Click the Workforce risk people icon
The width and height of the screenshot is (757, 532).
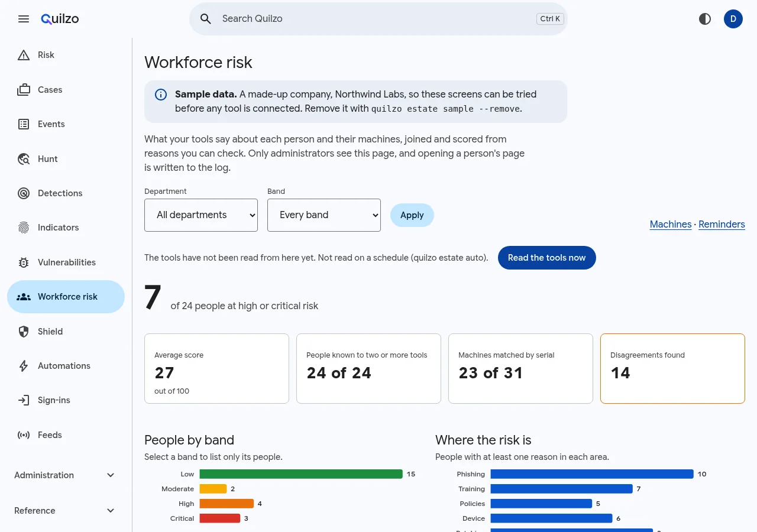click(x=24, y=297)
